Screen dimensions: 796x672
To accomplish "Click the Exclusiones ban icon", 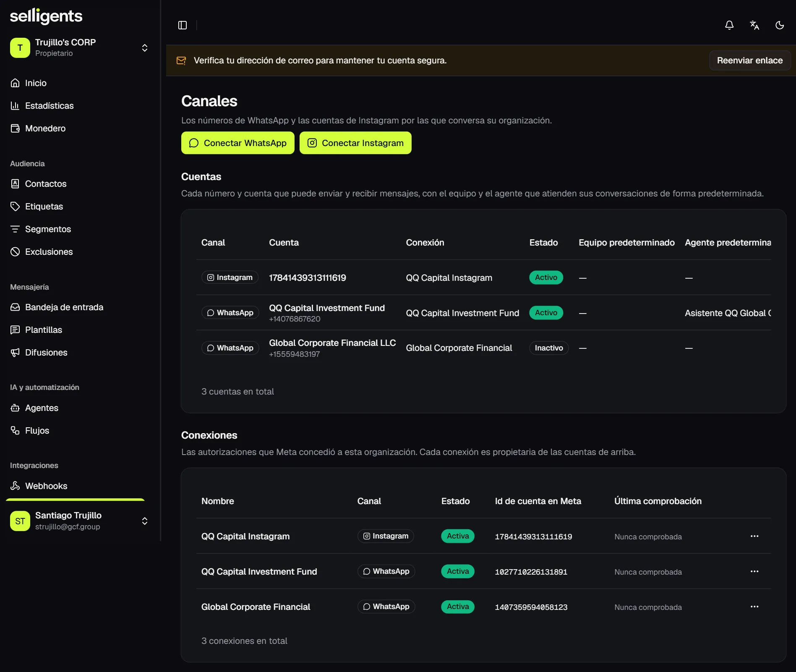I will (15, 252).
